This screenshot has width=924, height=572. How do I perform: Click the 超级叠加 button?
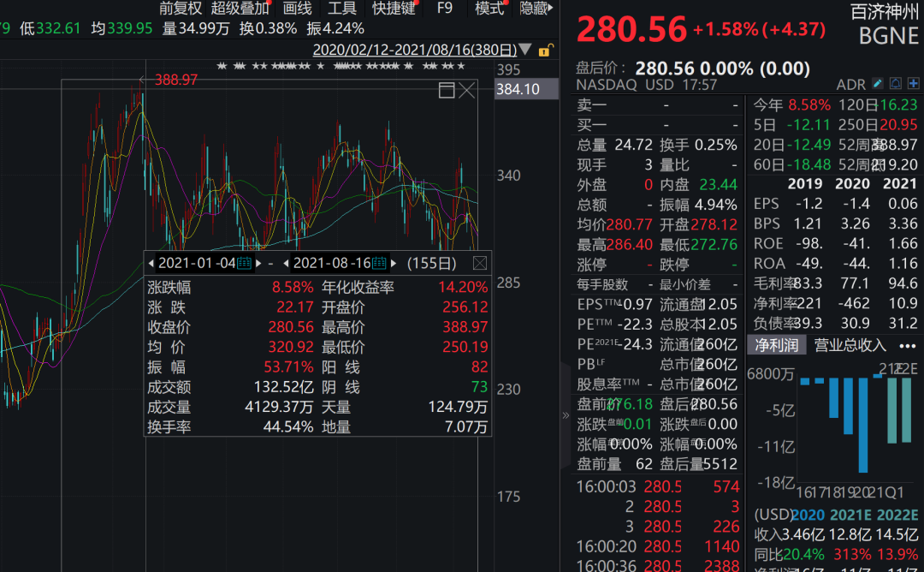tap(240, 9)
